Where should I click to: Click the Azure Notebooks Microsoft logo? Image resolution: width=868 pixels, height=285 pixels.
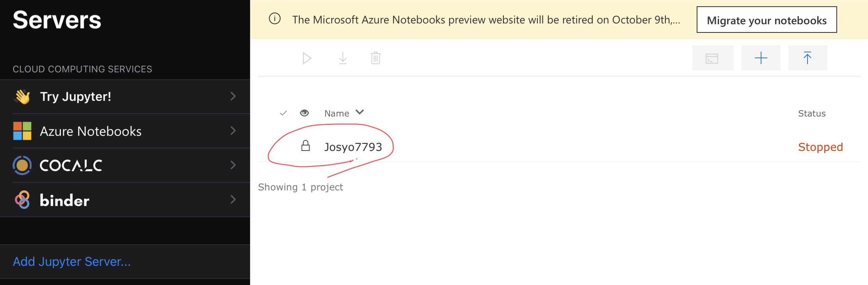[22, 131]
